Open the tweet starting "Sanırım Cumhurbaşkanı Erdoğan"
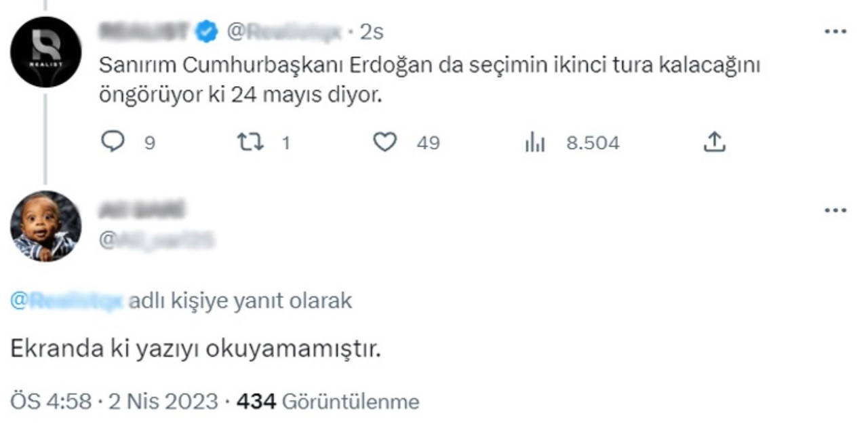 [x=429, y=80]
